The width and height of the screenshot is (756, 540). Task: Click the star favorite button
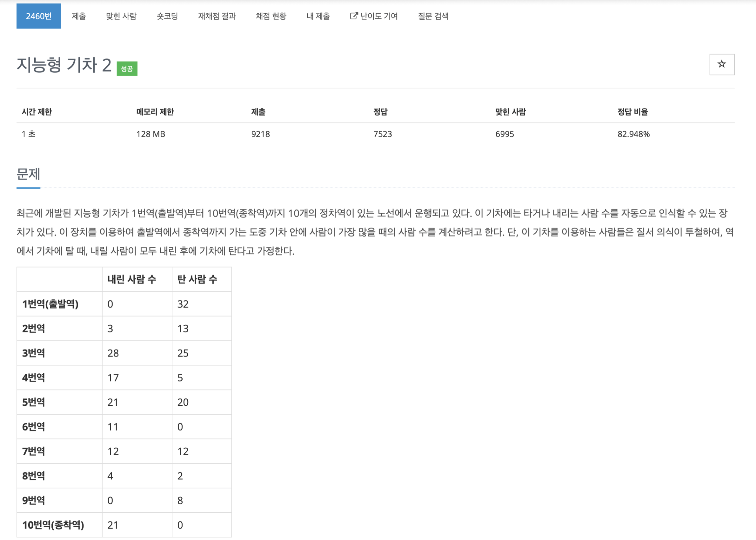pos(721,64)
